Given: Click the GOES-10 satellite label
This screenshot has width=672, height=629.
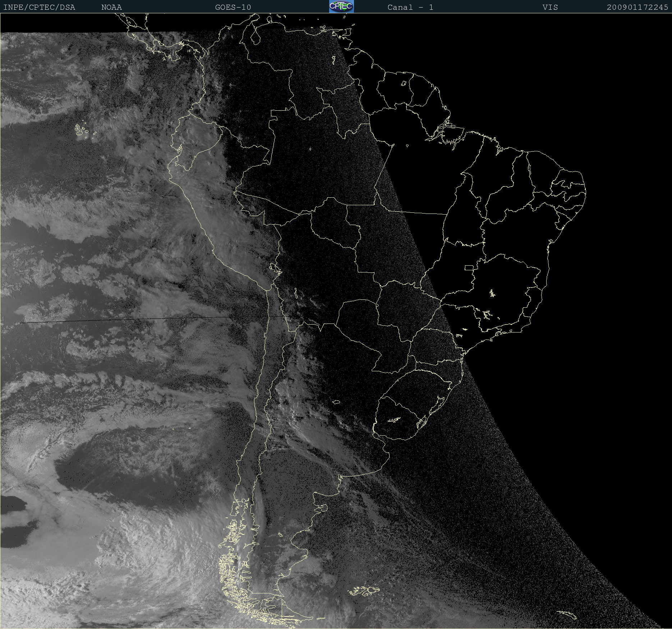Looking at the screenshot, I should (x=233, y=7).
